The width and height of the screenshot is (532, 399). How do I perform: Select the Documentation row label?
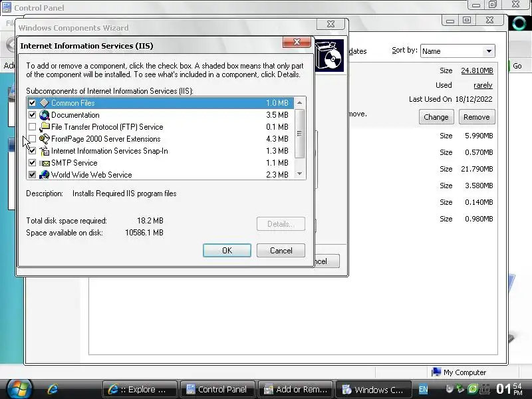pyautogui.click(x=75, y=115)
